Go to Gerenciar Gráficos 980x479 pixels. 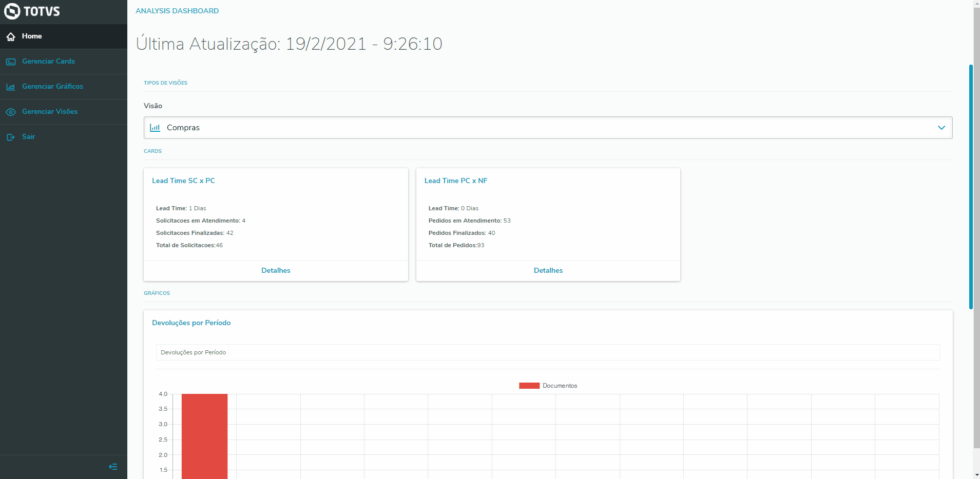pos(64,87)
